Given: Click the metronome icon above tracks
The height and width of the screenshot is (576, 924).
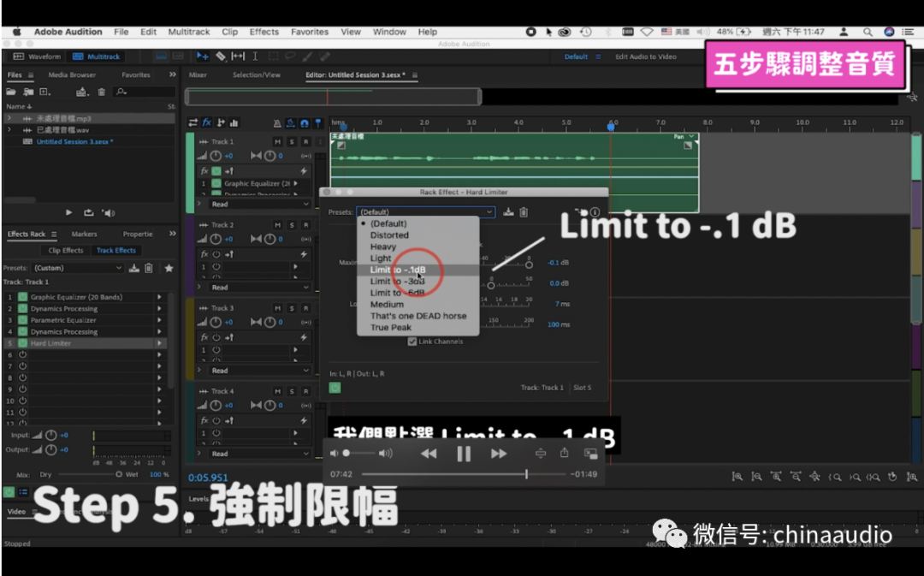Looking at the screenshot, I should (x=277, y=122).
